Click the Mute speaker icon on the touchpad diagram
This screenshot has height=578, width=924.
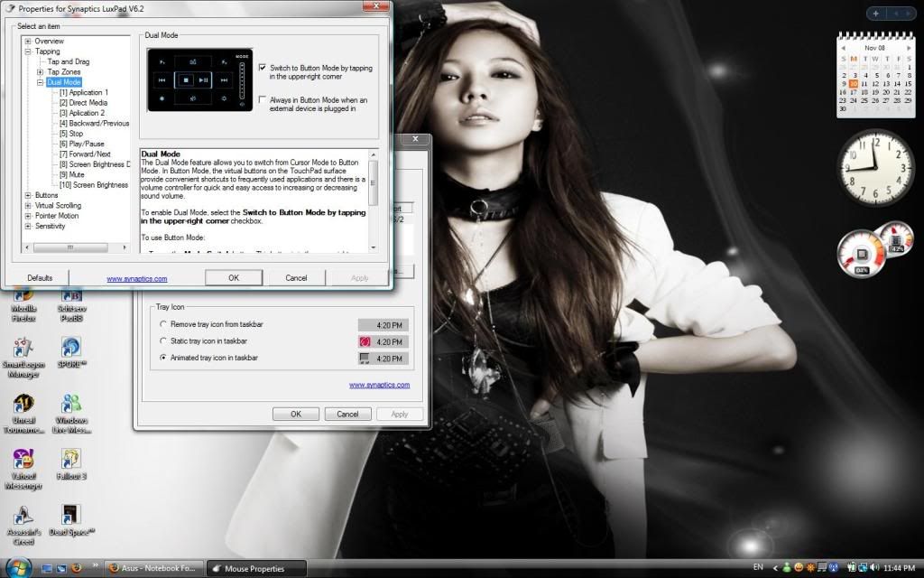click(193, 98)
